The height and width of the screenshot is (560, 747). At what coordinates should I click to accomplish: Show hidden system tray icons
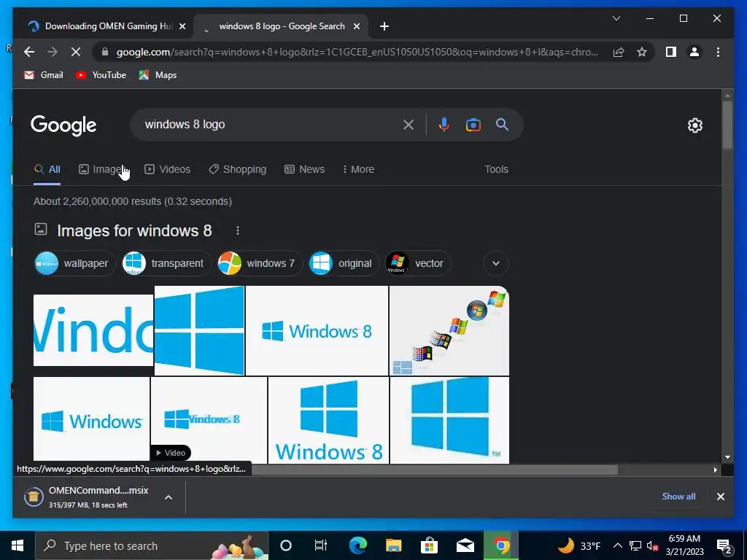617,545
